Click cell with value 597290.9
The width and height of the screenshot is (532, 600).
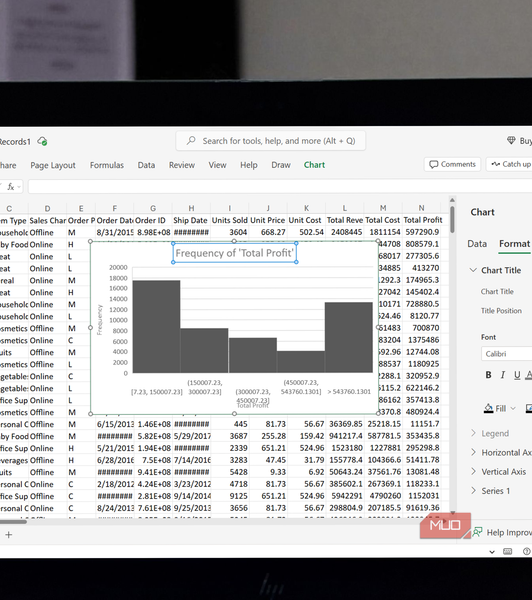(421, 232)
